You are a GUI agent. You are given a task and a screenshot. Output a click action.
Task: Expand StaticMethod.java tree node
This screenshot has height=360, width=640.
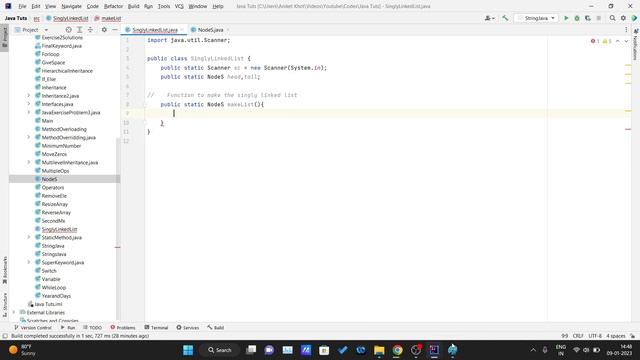pyautogui.click(x=29, y=237)
